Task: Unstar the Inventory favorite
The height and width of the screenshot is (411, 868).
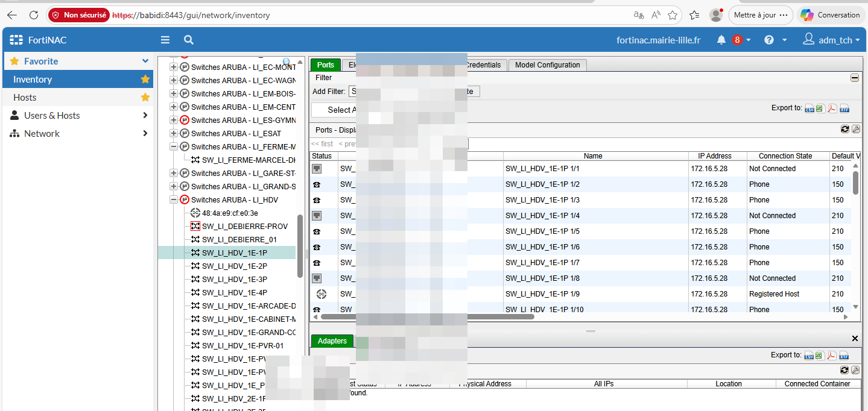Action: pos(145,79)
